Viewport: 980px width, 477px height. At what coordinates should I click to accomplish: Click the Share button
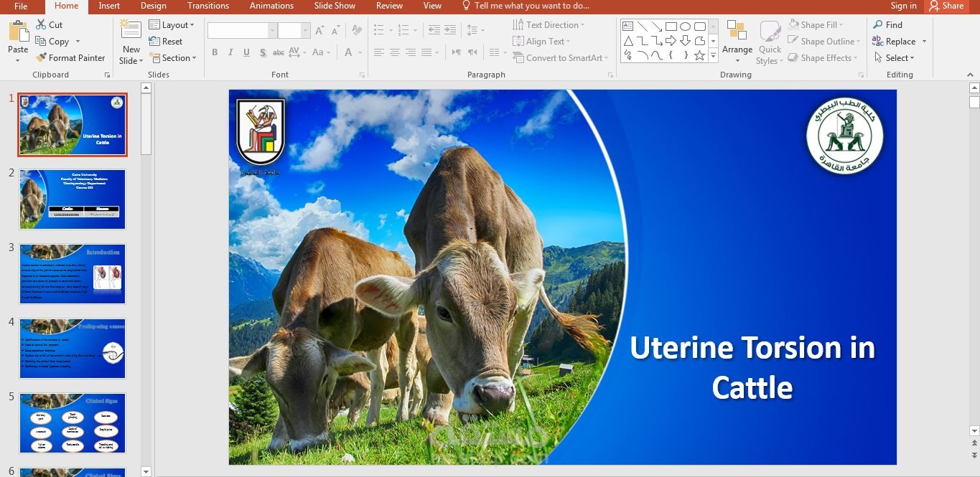point(946,6)
